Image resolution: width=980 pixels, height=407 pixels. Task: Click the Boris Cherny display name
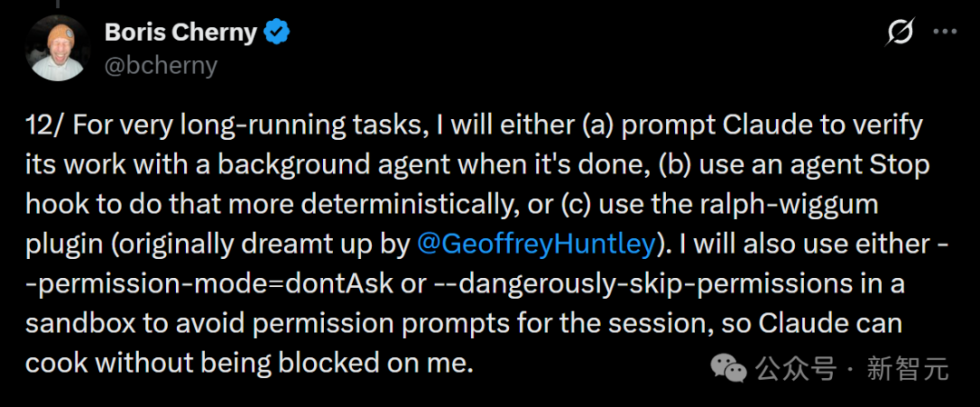181,32
